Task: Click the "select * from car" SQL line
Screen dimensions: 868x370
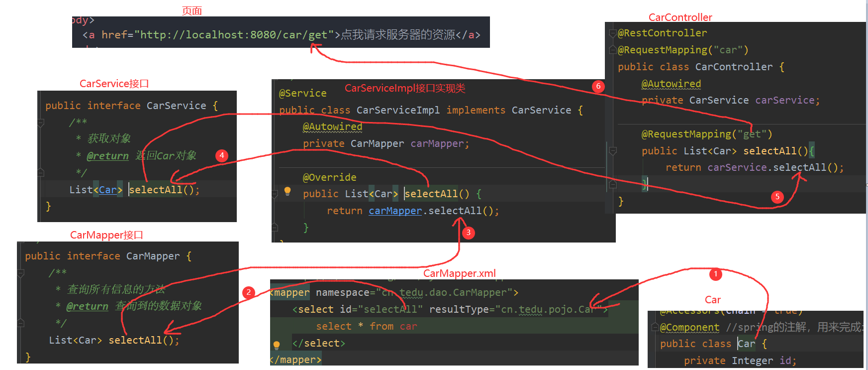Action: [x=367, y=326]
